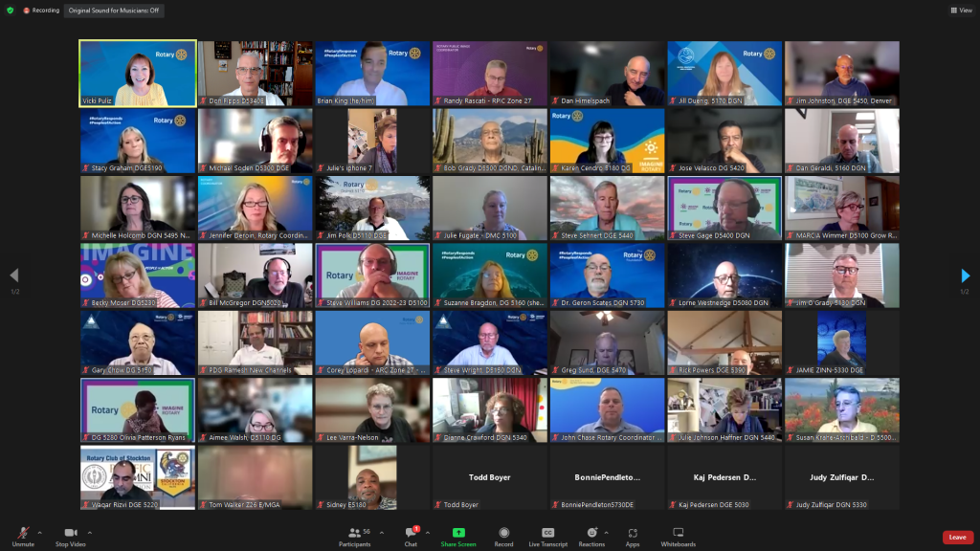Open the Reactions picker
The height and width of the screenshot is (551, 980).
591,536
